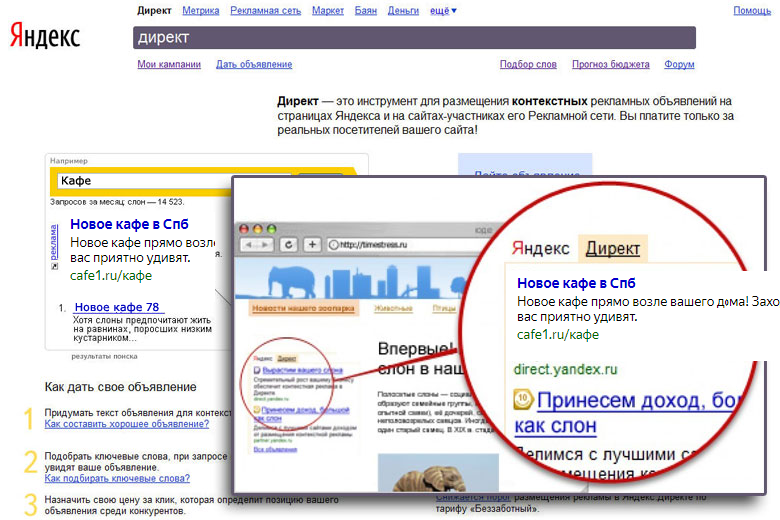This screenshot has width=780, height=520.
Task: Click the small arrow icon under реклама
Action: click(54, 266)
